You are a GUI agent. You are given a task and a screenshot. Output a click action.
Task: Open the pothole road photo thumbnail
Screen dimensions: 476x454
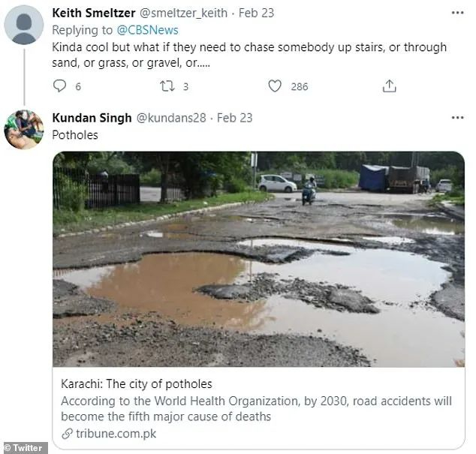(258, 259)
